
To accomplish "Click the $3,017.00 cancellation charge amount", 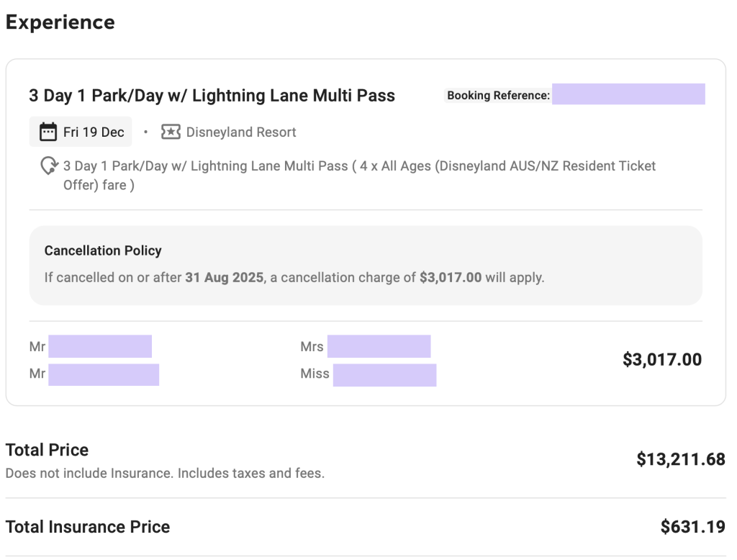I will pos(451,277).
